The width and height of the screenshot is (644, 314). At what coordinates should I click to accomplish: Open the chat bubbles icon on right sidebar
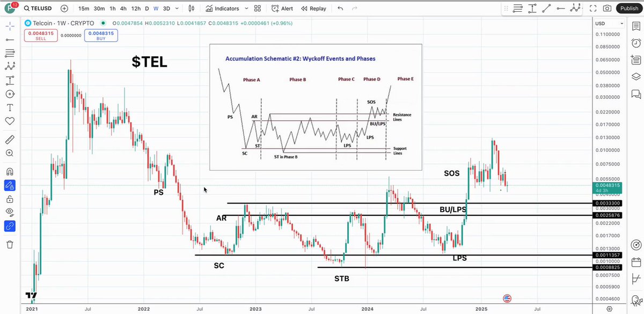(636, 94)
